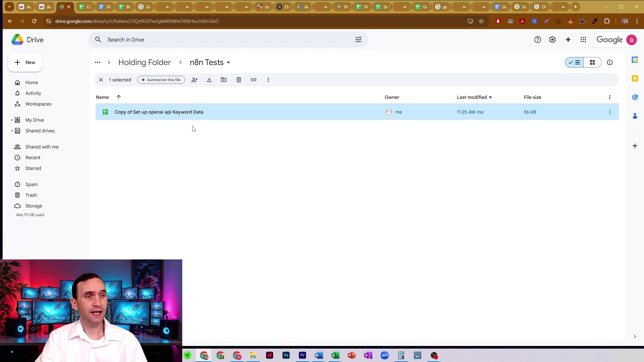The width and height of the screenshot is (644, 362).
Task: Click the New button
Action: [x=25, y=63]
